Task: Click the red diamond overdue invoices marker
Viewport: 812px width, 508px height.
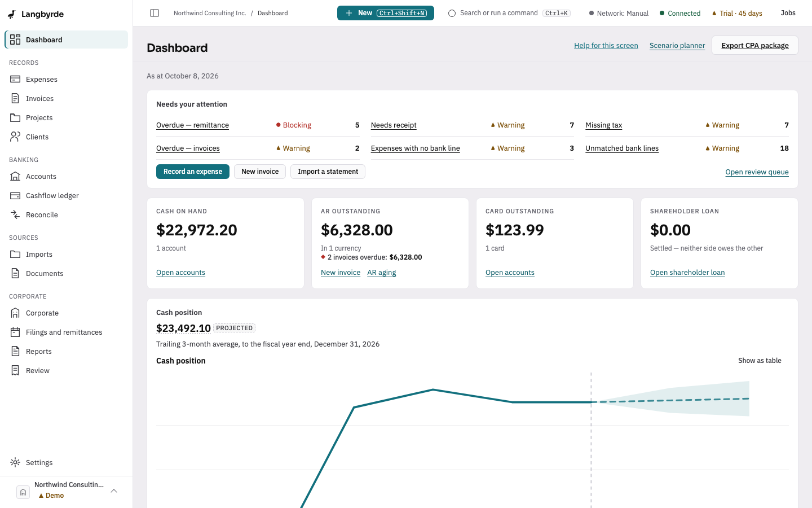Action: click(323, 257)
